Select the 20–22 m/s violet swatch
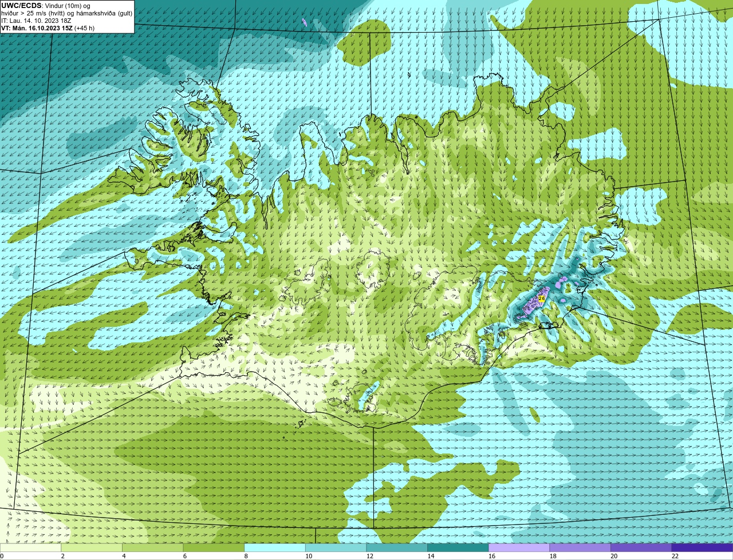 pyautogui.click(x=641, y=548)
